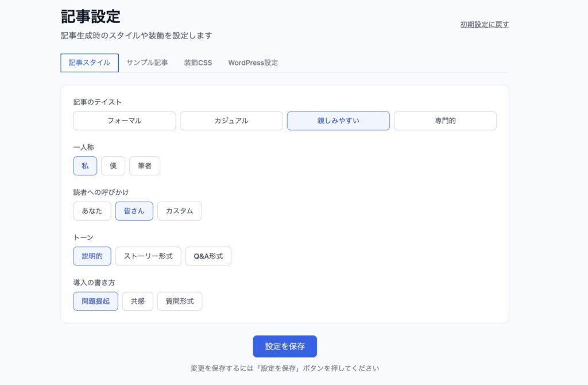Screen dimensions: 588x385
Task: Select フォーマル as the article taste
Action: click(x=124, y=121)
